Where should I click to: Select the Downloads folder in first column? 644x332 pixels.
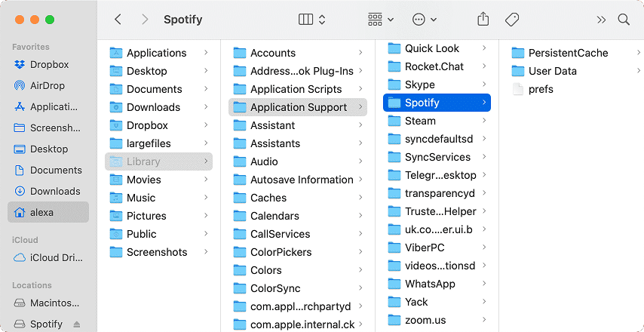(x=158, y=107)
